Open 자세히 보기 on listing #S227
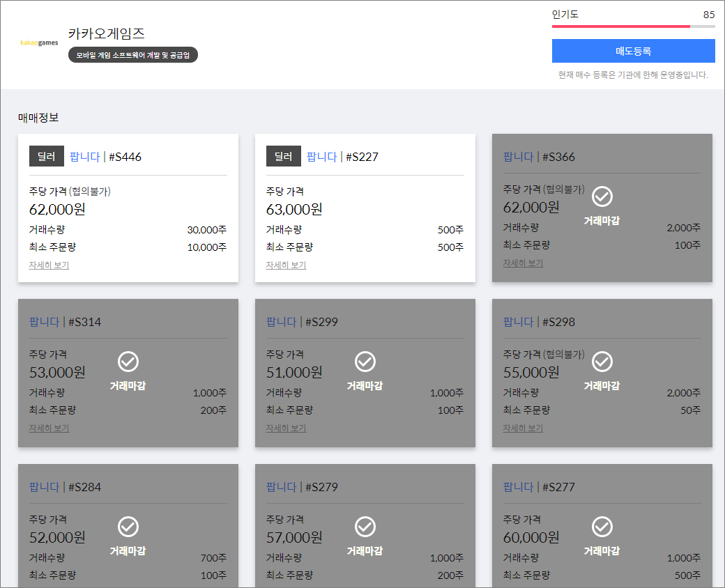Image resolution: width=725 pixels, height=588 pixels. [287, 265]
